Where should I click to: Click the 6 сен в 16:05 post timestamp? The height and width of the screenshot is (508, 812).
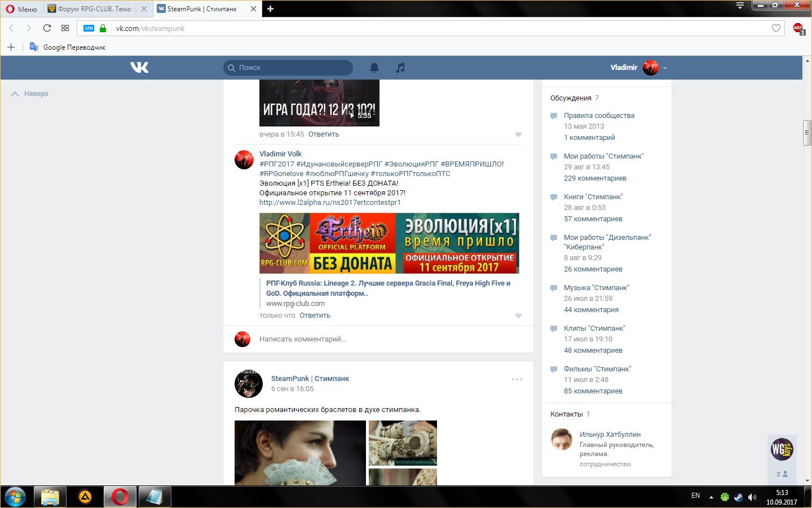coord(292,388)
